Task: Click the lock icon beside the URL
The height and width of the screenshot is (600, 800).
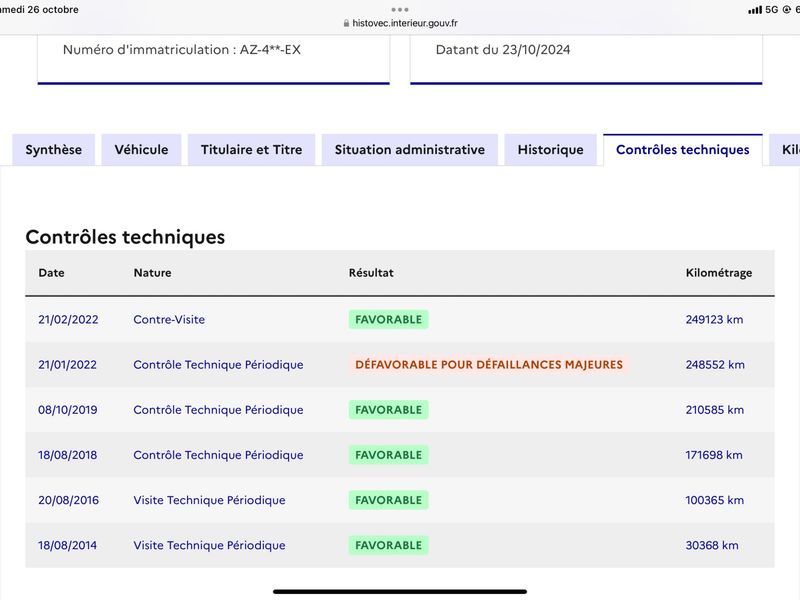Action: coord(346,23)
